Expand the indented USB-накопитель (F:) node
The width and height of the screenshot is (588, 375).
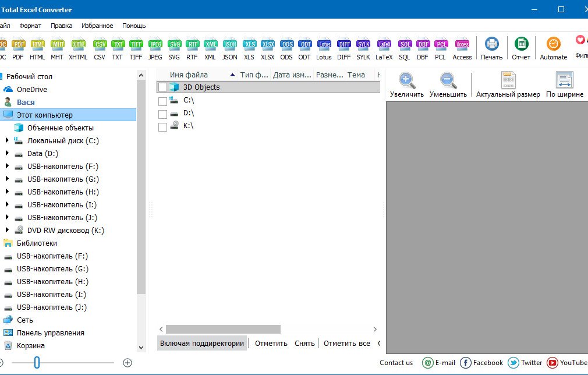click(x=7, y=166)
